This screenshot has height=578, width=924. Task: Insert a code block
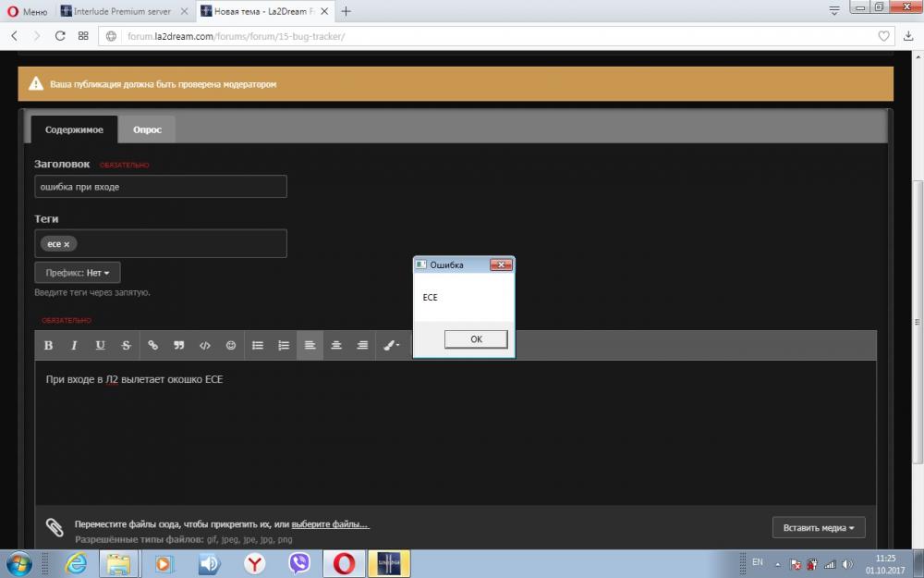[x=205, y=345]
